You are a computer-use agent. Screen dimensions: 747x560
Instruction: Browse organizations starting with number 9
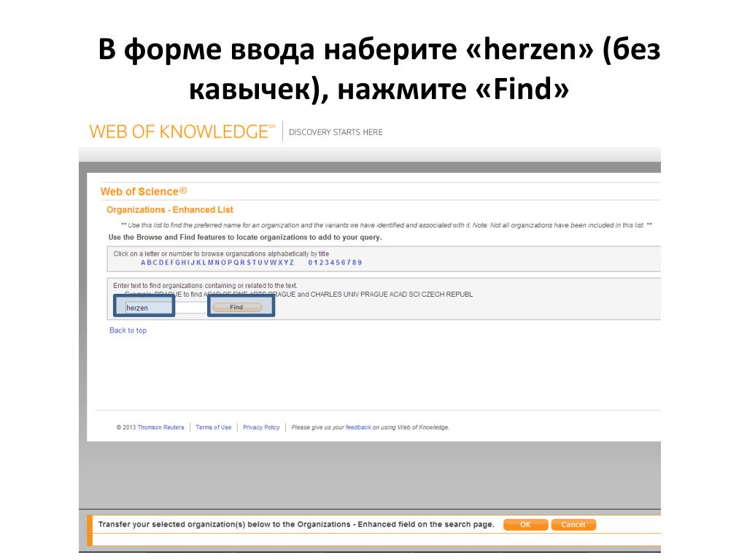tap(360, 262)
